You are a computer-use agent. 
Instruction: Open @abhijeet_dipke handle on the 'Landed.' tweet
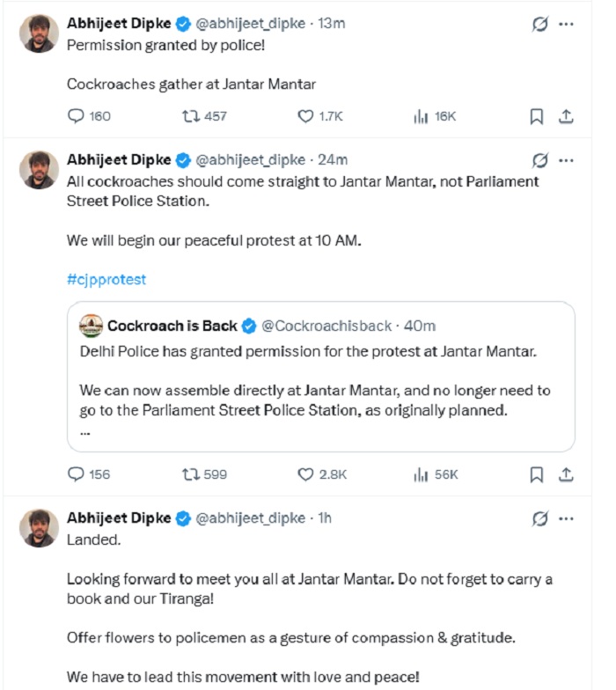tap(250, 518)
